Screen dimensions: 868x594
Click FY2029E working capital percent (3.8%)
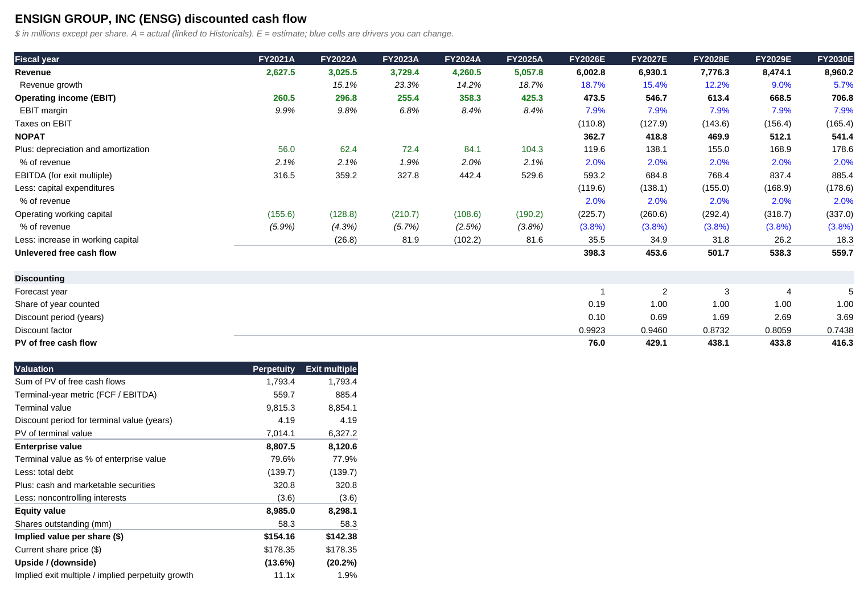779,227
